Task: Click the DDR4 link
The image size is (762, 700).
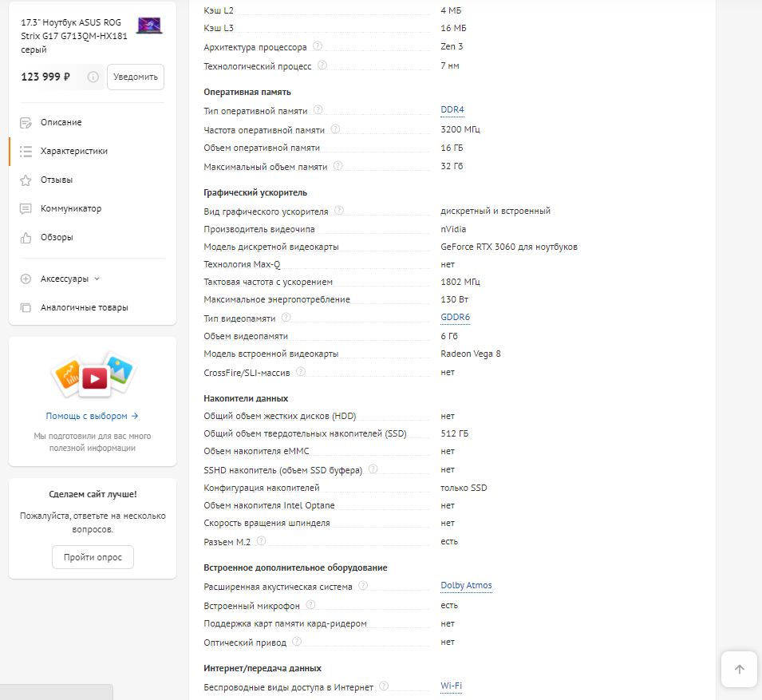Action: [452, 110]
